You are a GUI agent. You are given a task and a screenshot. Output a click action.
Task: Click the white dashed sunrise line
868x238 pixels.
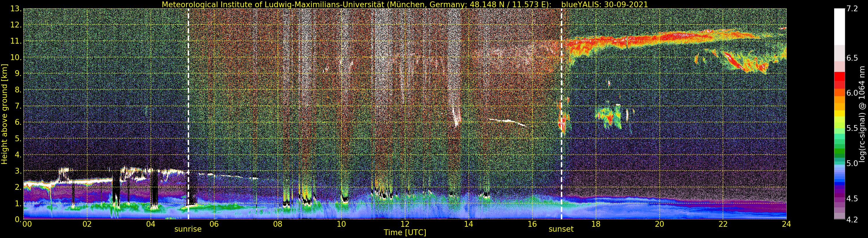pos(188,114)
